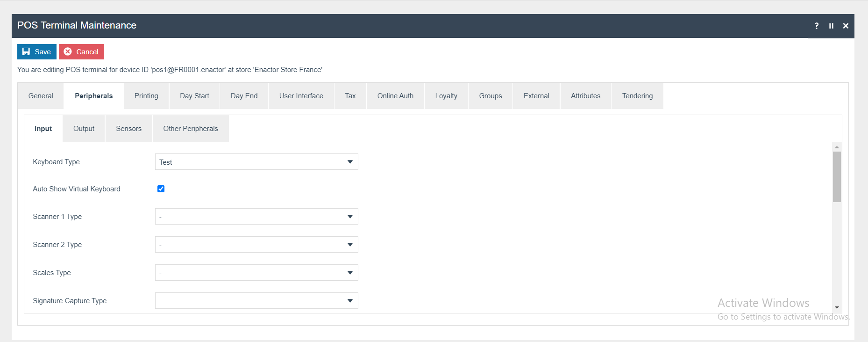Open the Online Auth tab
Viewport: 868px width, 342px height.
click(395, 96)
